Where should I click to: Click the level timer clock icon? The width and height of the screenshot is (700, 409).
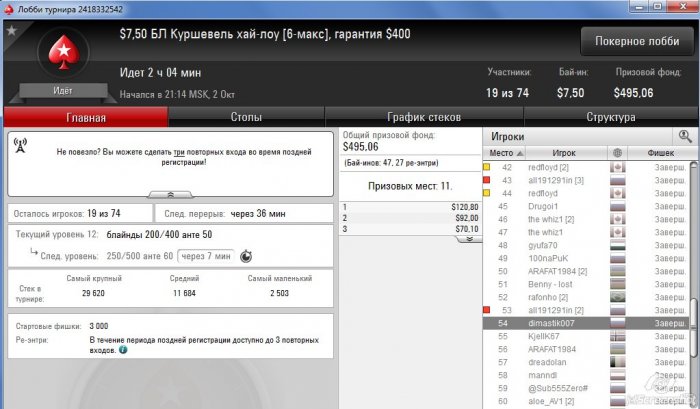pos(246,256)
